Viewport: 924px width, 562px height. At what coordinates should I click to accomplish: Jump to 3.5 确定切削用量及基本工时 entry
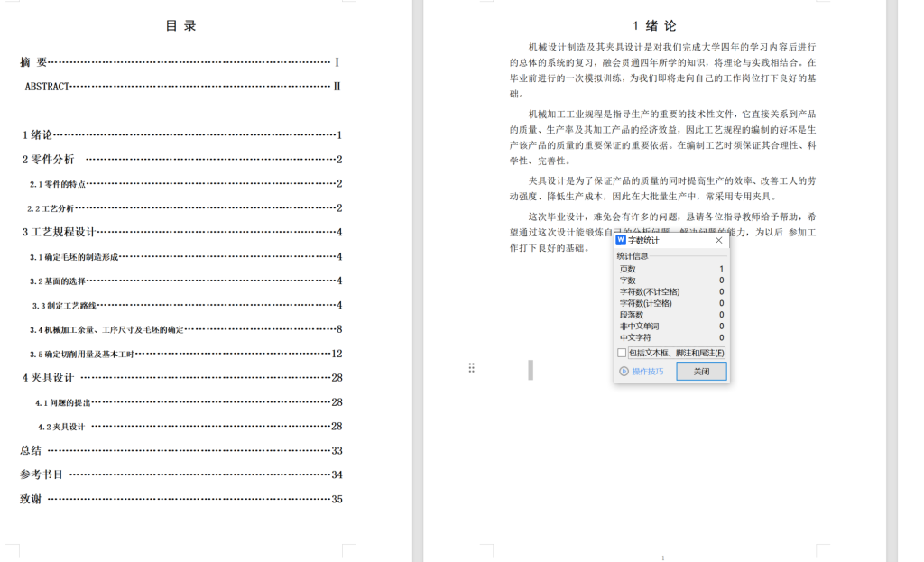pos(81,354)
